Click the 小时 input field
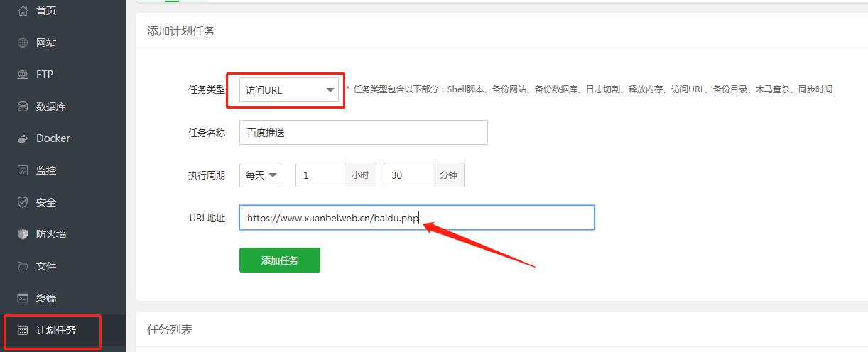Viewport: 868px width, 352px height. pos(320,175)
